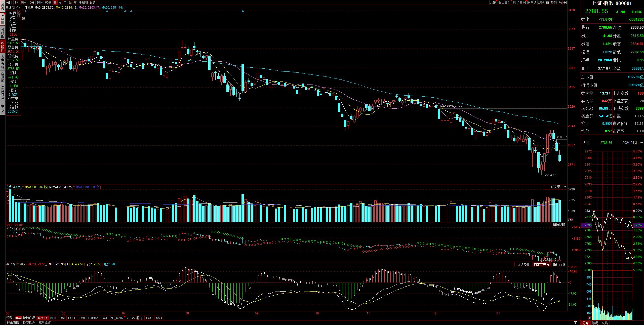Open the 首页 home sidebar tab
Screen dimensions: 644x325
pos(3,6)
